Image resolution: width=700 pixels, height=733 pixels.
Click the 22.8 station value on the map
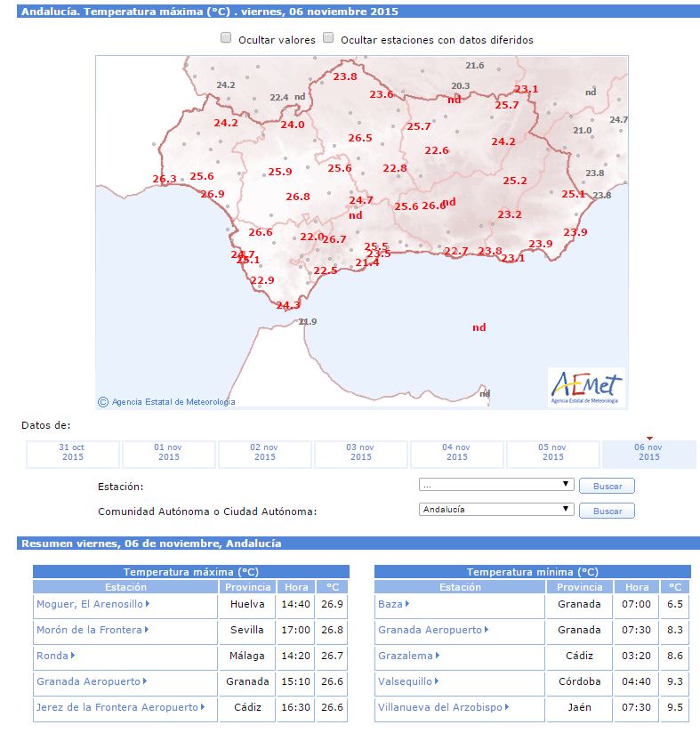tap(395, 168)
